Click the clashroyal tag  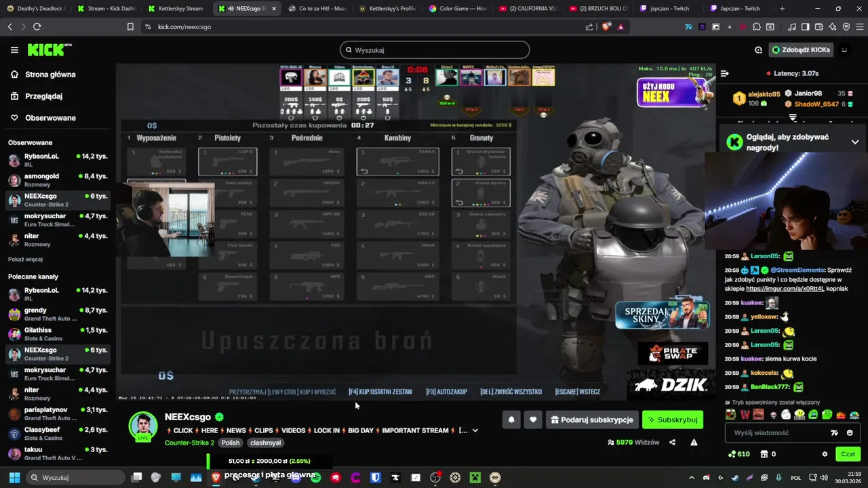(x=265, y=443)
